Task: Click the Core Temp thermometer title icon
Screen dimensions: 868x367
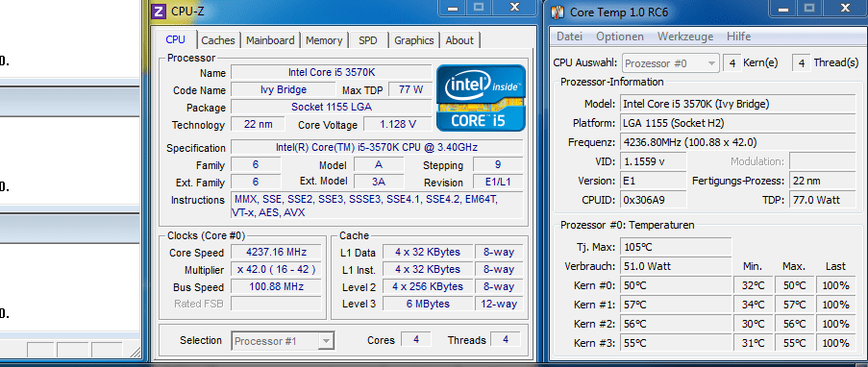Action: coord(558,12)
